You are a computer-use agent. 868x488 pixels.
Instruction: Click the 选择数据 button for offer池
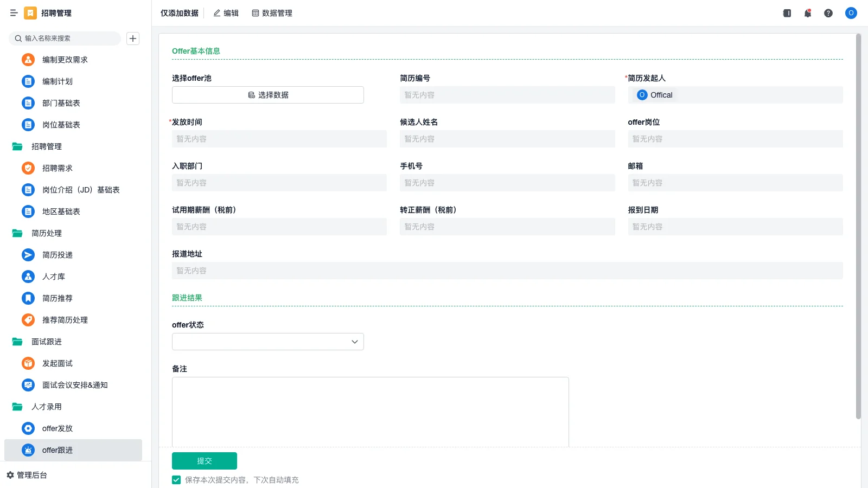(x=267, y=94)
